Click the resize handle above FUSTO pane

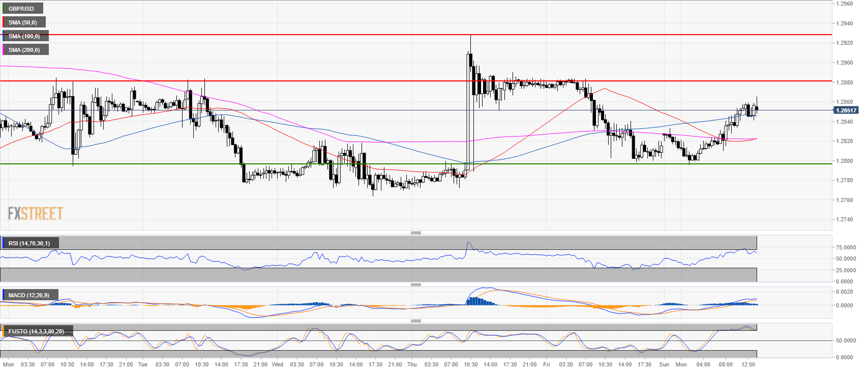[415, 321]
